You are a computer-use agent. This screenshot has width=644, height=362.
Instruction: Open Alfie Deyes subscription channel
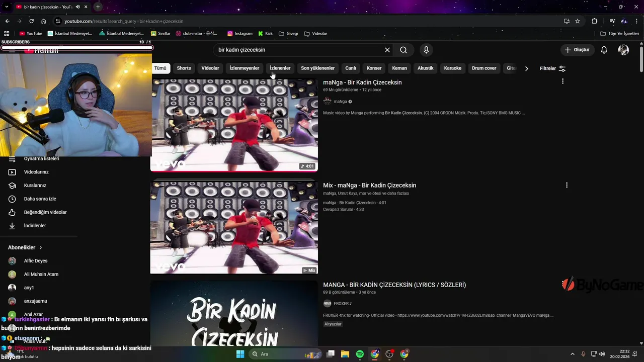(35, 261)
